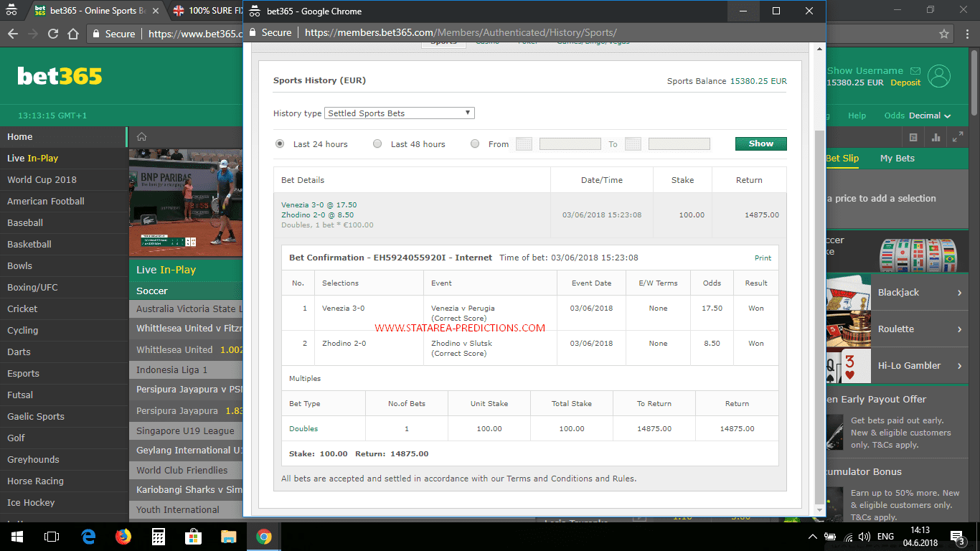Click the Home house icon in breadcrumb bar

click(x=142, y=137)
